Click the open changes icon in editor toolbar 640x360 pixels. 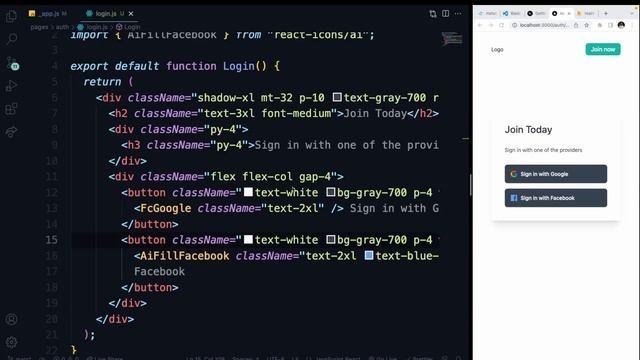[433, 14]
